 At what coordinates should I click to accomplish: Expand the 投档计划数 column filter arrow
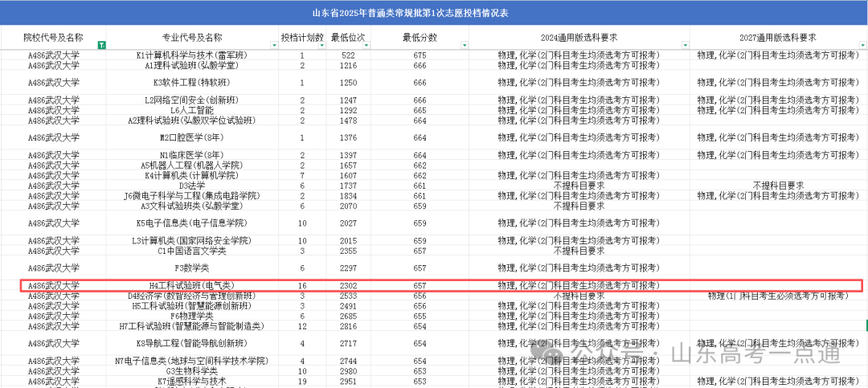pyautogui.click(x=321, y=46)
